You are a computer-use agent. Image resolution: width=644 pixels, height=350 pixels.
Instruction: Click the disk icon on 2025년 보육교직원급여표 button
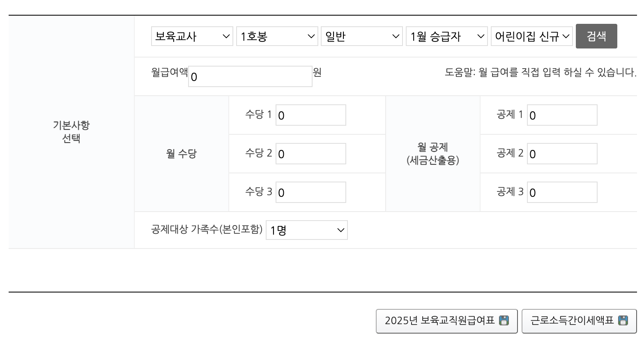(x=505, y=321)
